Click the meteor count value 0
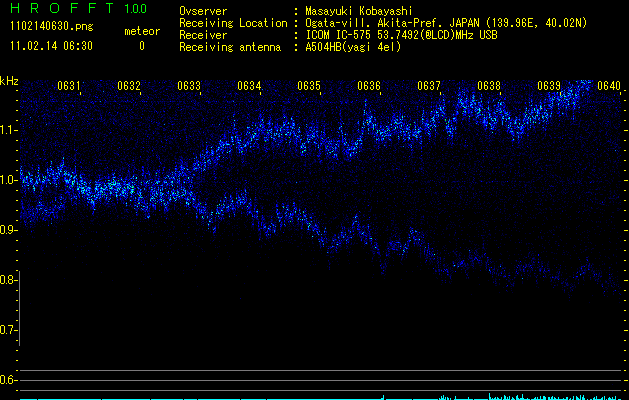This screenshot has height=400, width=629. (142, 46)
